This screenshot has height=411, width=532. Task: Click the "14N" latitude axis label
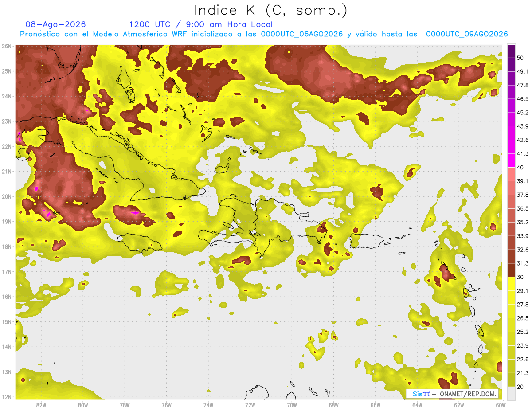tap(7, 347)
